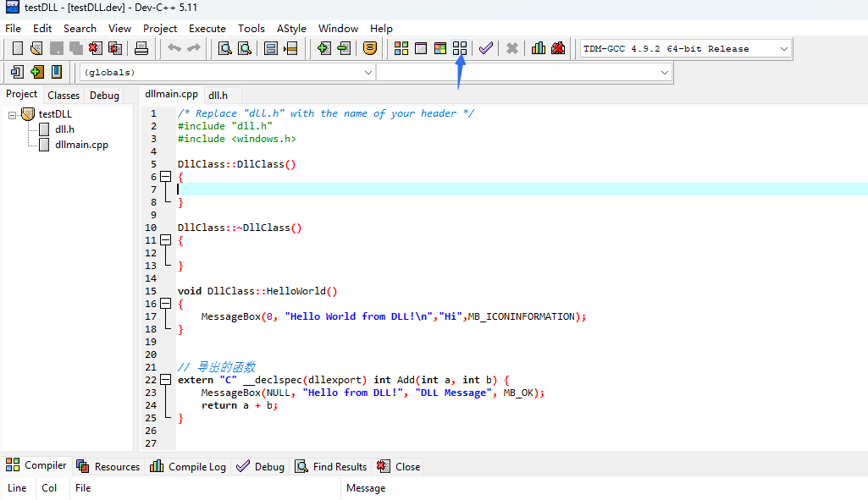
Task: Select the dllmain.cpp editor tab
Action: pos(172,94)
